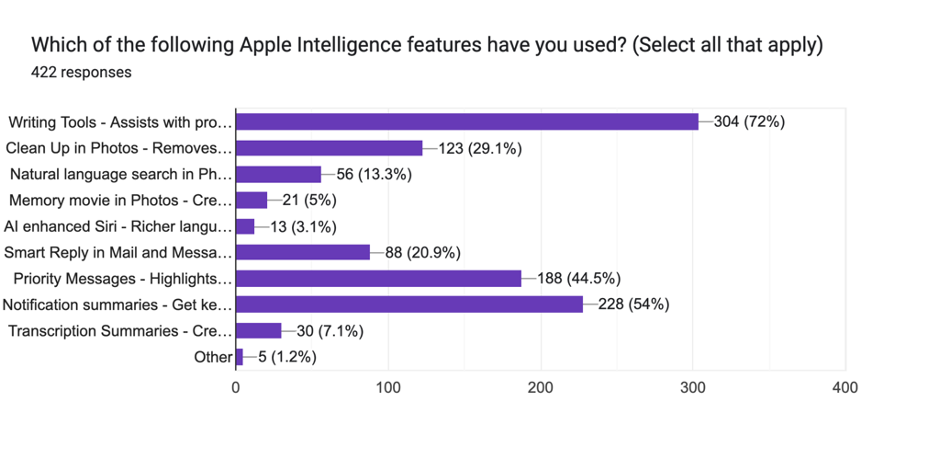Select the Natural language search bar
The image size is (941, 449).
pos(278,174)
